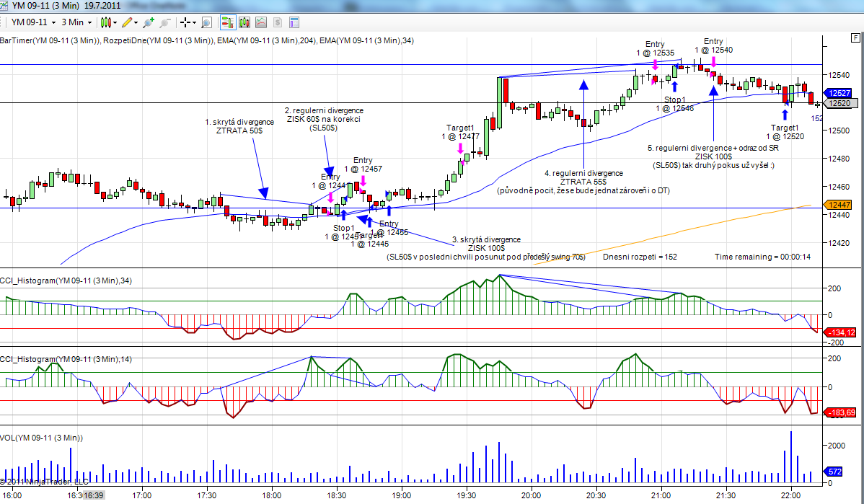Expand the chart style dropdown arrow
Screen dimensions: 864x504
(x=115, y=22)
